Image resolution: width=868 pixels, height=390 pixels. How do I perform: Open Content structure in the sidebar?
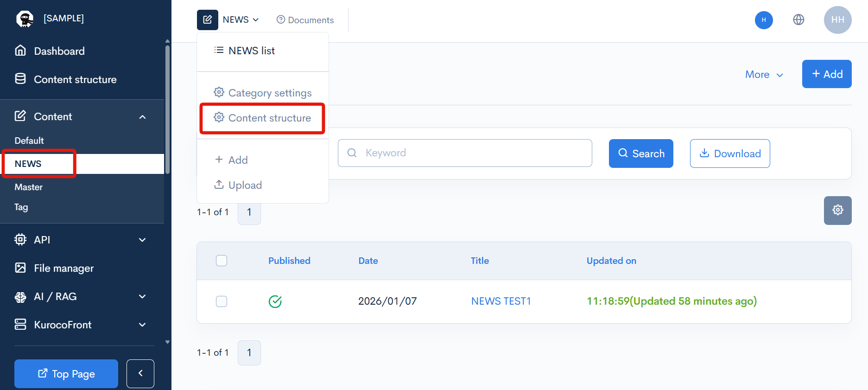[65, 79]
